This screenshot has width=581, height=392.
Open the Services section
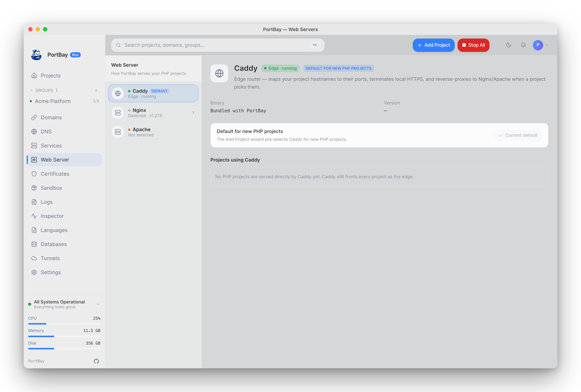point(64,145)
